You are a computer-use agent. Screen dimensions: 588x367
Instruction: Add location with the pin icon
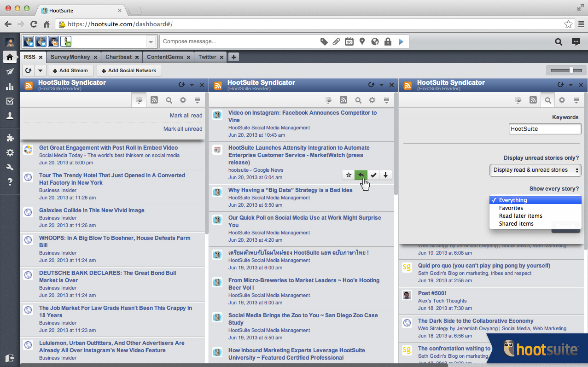[x=362, y=41]
